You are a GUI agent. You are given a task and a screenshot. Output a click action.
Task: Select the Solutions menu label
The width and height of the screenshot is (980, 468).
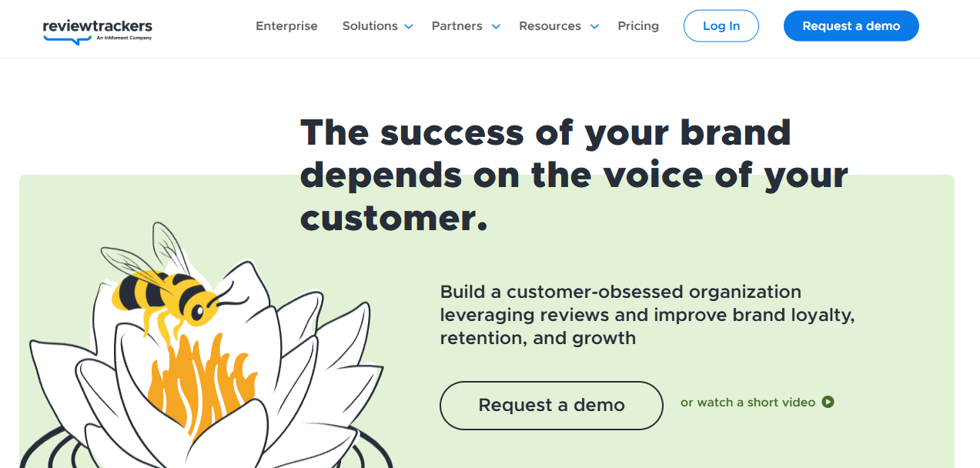point(370,26)
